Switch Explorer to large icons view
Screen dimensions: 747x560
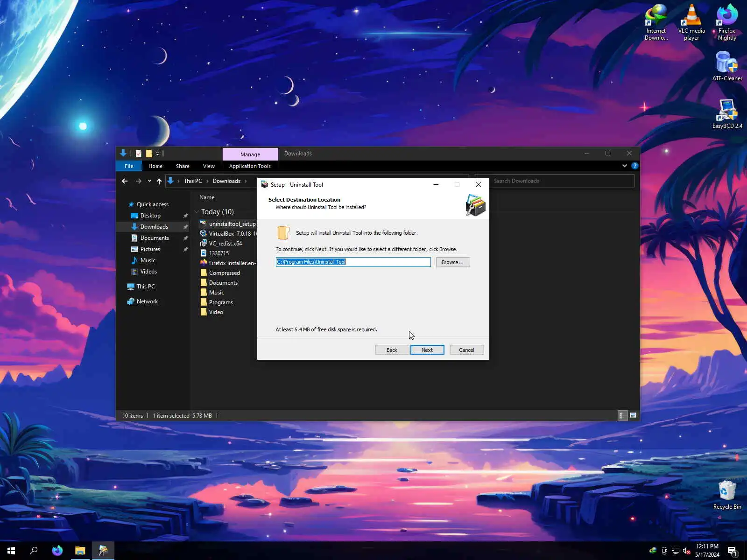tap(633, 415)
